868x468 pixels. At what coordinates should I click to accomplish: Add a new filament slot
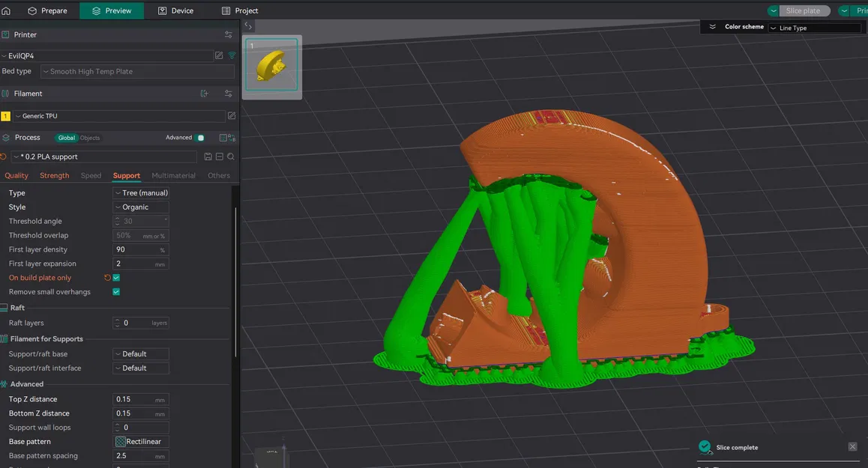pyautogui.click(x=205, y=94)
